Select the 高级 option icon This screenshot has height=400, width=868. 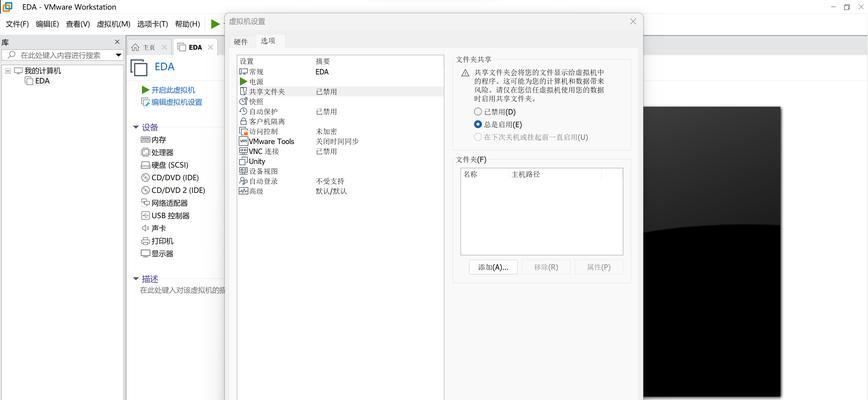tap(243, 191)
